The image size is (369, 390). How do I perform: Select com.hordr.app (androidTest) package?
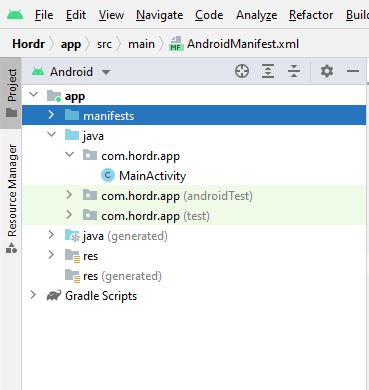pos(177,196)
